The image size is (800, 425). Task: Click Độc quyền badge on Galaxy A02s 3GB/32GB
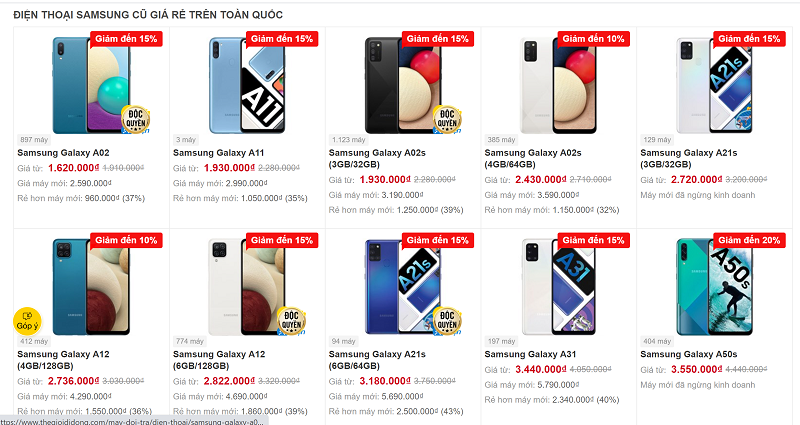(447, 119)
